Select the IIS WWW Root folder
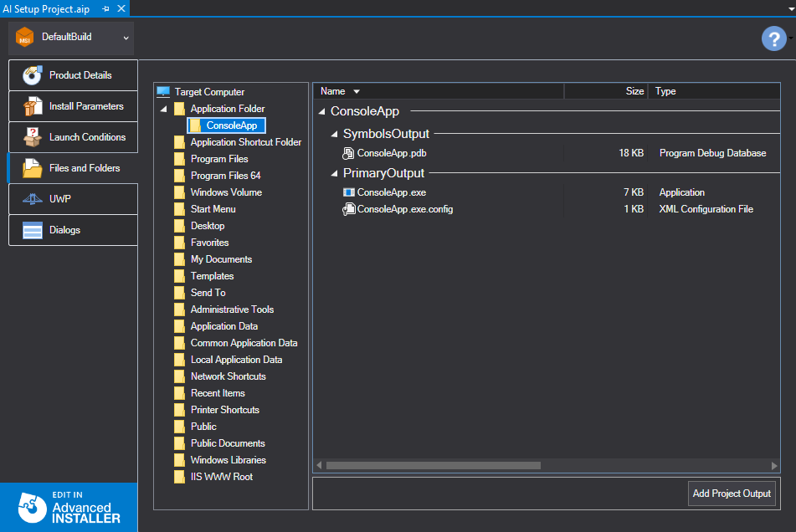796x532 pixels. click(221, 477)
